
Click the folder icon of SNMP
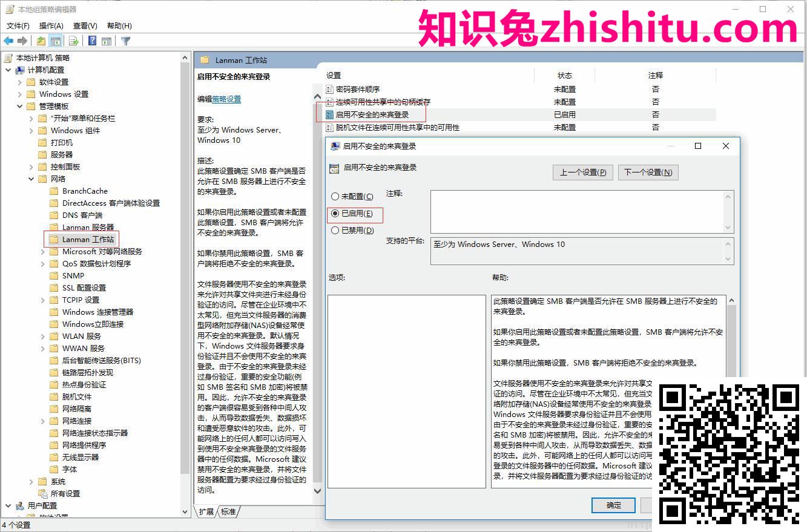coord(54,275)
